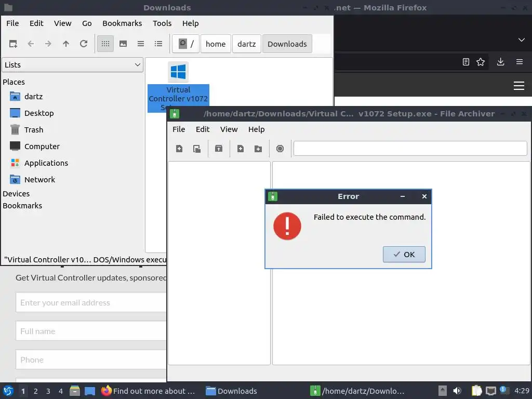Switch to Downloads taskbar window button
The height and width of the screenshot is (399, 532).
(232, 391)
